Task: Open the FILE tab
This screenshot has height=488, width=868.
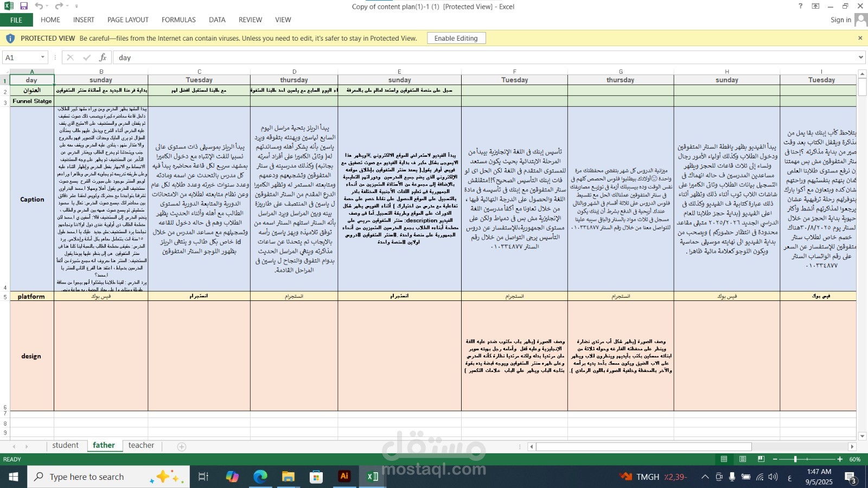Action: [16, 20]
